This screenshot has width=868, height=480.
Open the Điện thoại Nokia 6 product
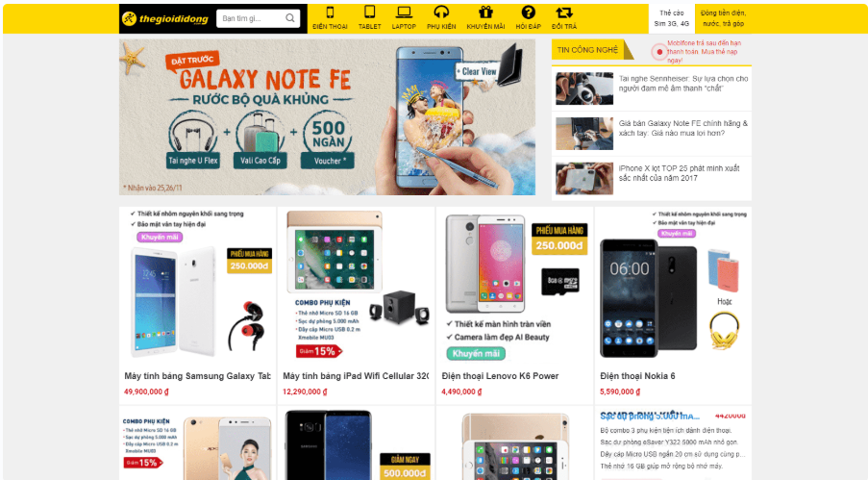pyautogui.click(x=637, y=376)
